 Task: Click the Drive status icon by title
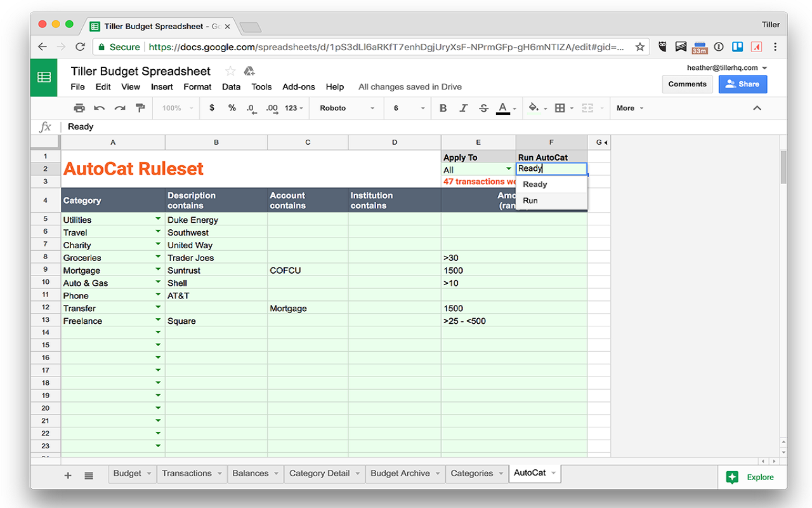(249, 71)
